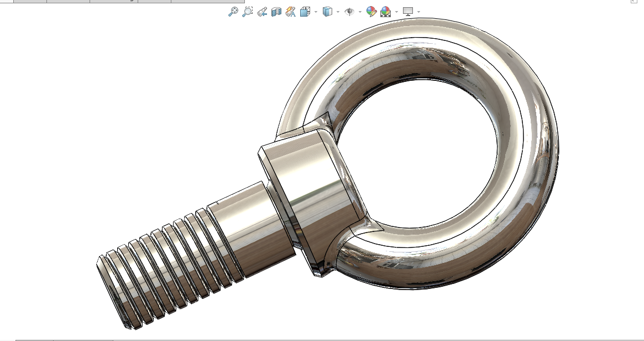The width and height of the screenshot is (644, 341).
Task: Open the Apply Scene dropdown arrow
Action: [396, 12]
